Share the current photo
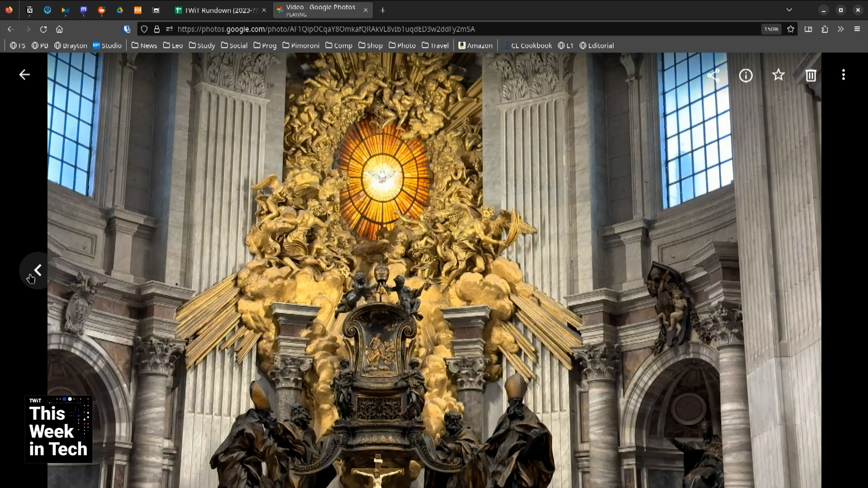868x488 pixels. coord(713,75)
